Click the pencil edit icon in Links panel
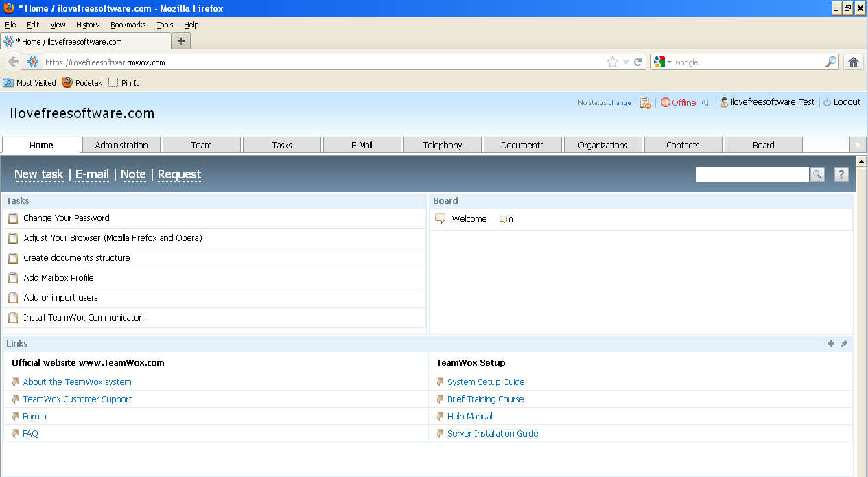 [844, 344]
